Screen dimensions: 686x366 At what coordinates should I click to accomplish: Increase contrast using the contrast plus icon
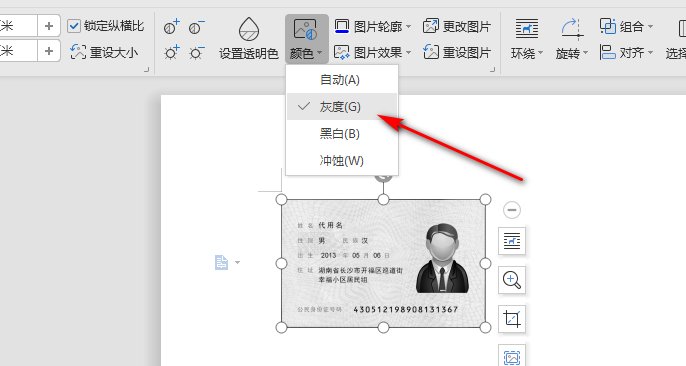pyautogui.click(x=172, y=27)
